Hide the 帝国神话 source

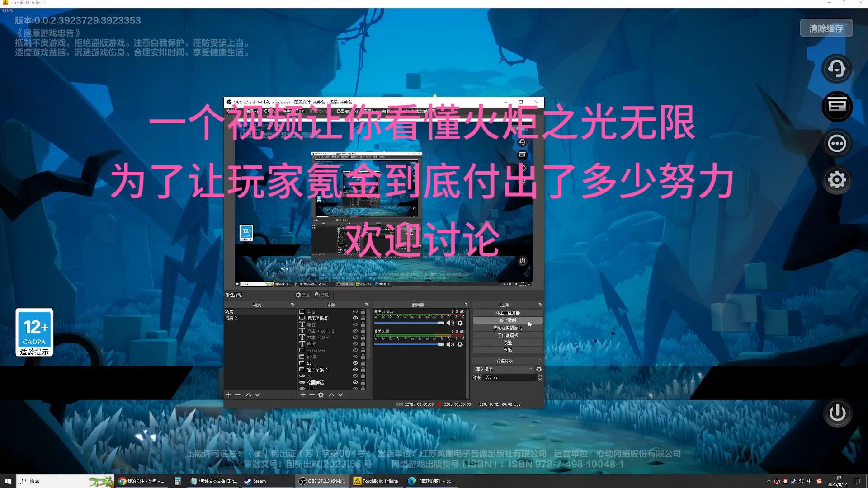pos(355,382)
